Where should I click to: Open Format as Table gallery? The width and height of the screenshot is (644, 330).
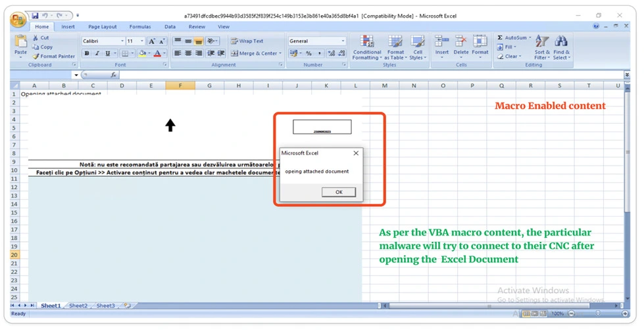(395, 47)
